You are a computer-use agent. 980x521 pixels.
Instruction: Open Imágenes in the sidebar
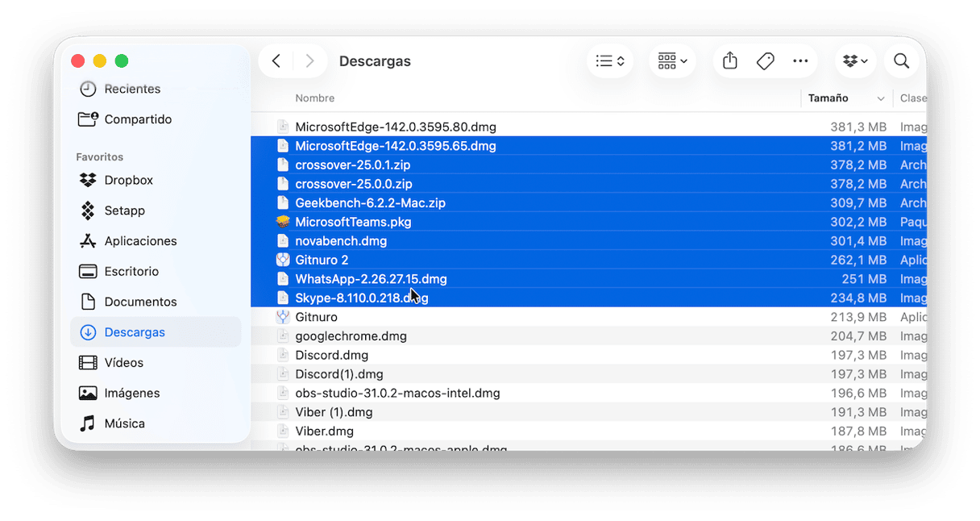click(156, 394)
